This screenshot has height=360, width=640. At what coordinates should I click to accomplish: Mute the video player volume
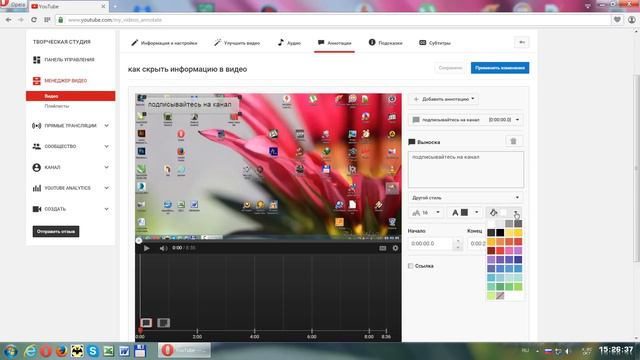[163, 248]
